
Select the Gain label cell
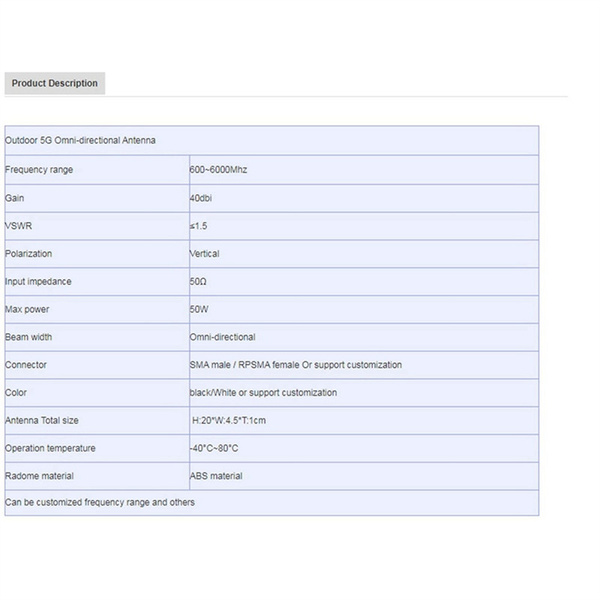pos(15,198)
